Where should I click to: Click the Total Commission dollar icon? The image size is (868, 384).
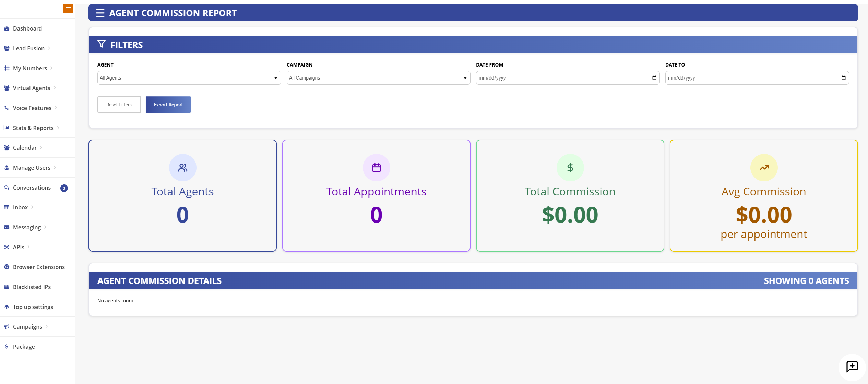pyautogui.click(x=570, y=168)
